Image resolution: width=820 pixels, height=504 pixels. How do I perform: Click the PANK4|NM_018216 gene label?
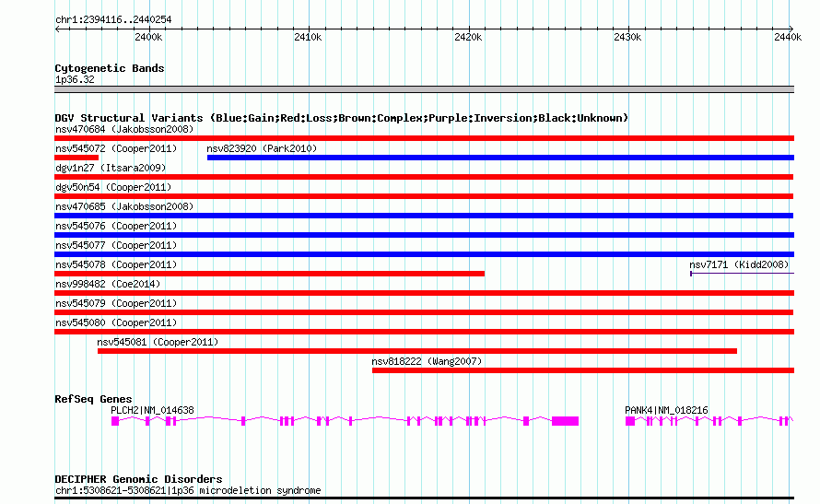click(x=666, y=410)
